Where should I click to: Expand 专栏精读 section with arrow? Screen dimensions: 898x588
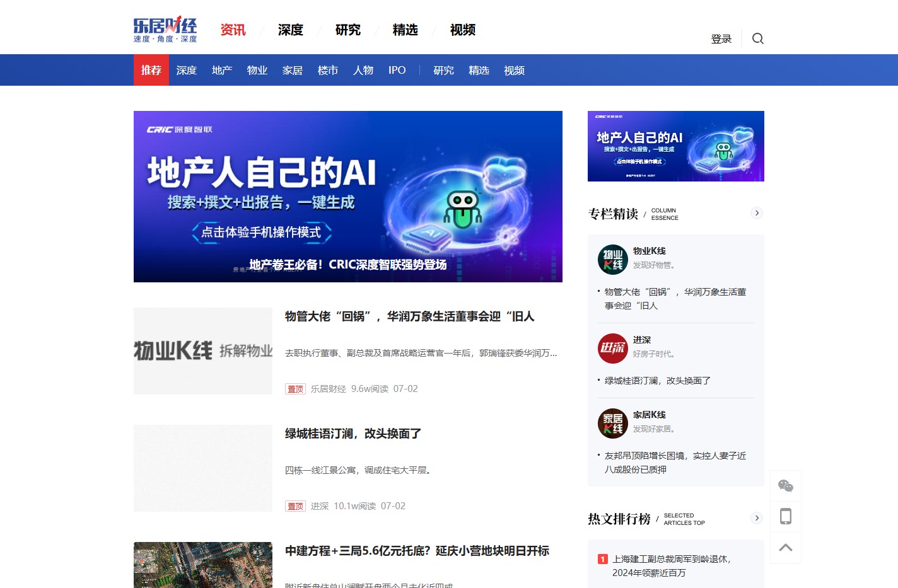(757, 213)
